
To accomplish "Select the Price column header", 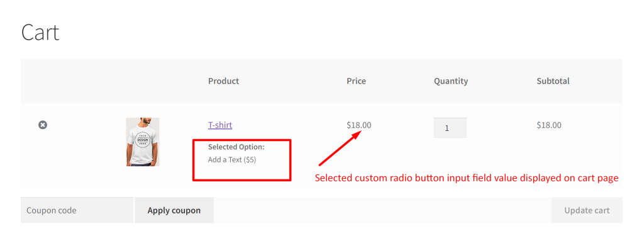I will [356, 81].
